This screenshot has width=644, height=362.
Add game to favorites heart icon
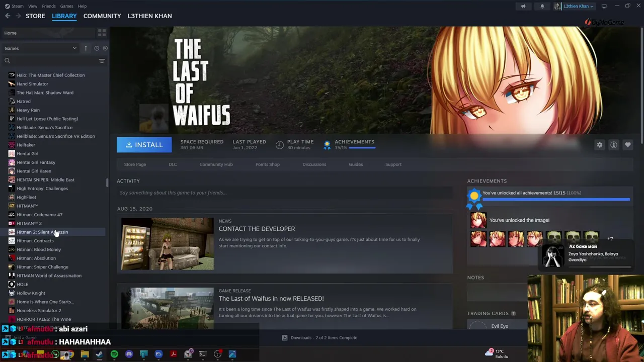pyautogui.click(x=628, y=145)
